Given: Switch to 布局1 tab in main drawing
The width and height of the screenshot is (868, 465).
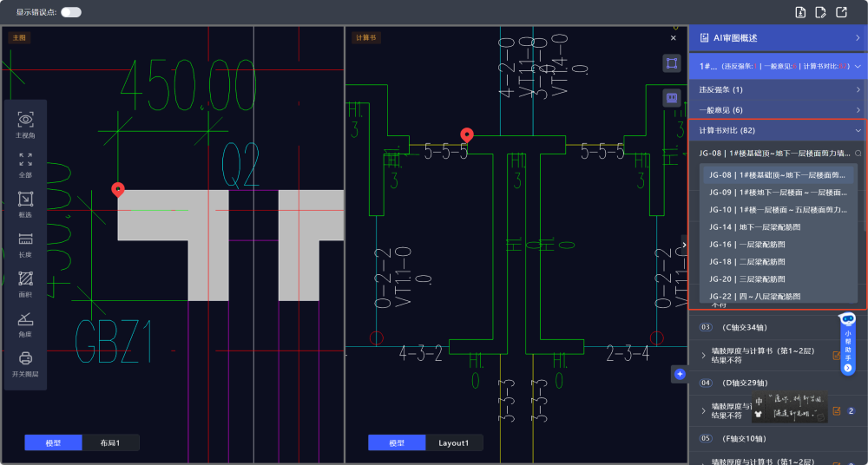Looking at the screenshot, I should coord(110,442).
